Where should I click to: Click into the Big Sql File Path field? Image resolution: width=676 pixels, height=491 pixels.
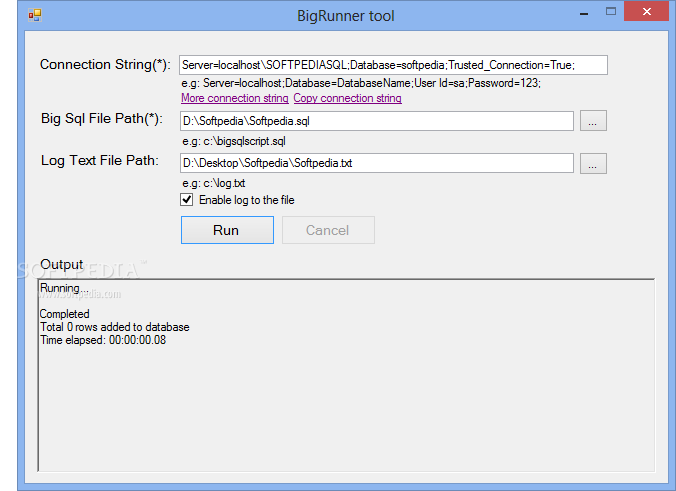coord(376,121)
